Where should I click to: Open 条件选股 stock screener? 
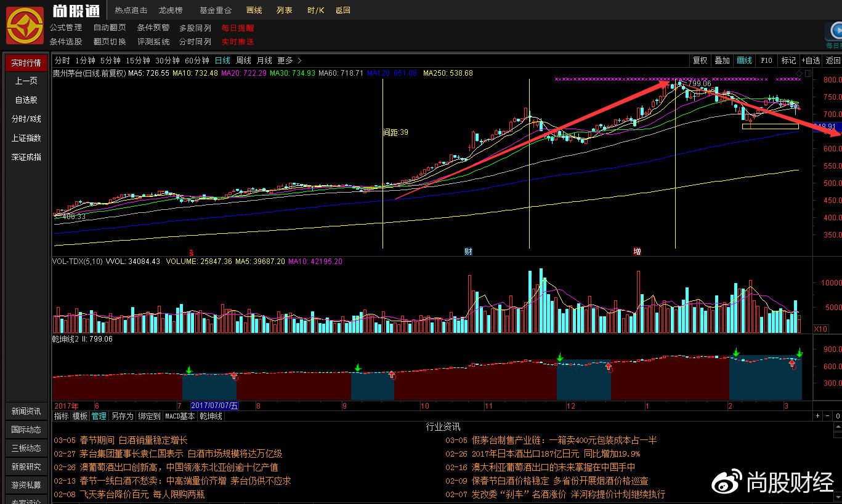click(66, 42)
